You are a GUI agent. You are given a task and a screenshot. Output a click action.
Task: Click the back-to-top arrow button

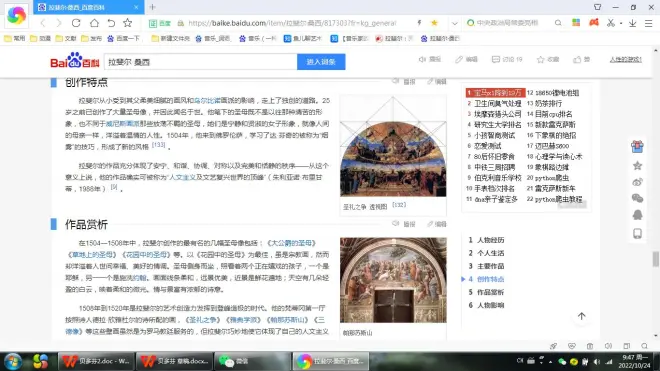[x=581, y=316]
